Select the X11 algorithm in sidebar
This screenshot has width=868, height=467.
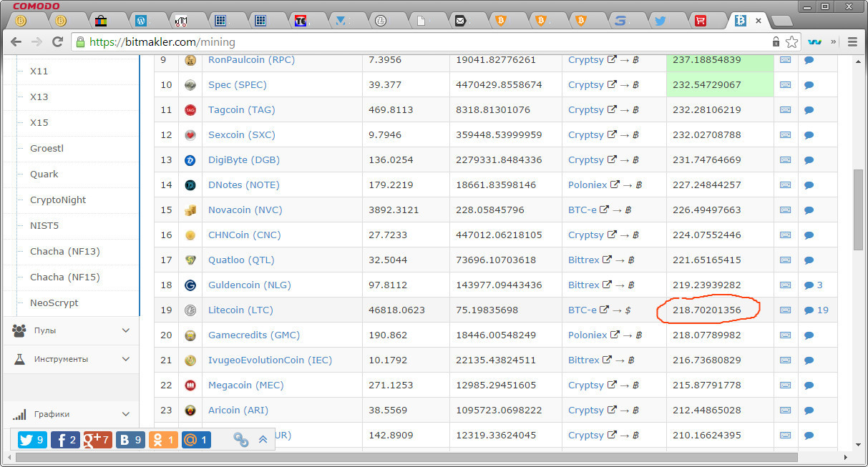[39, 72]
